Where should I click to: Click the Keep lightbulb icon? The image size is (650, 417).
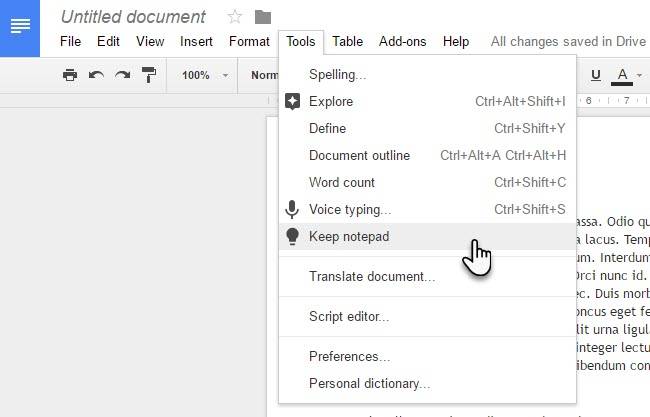[x=292, y=236]
